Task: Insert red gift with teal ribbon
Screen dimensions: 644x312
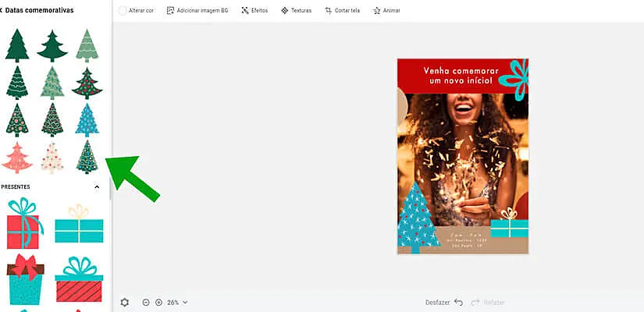Action: tap(25, 223)
